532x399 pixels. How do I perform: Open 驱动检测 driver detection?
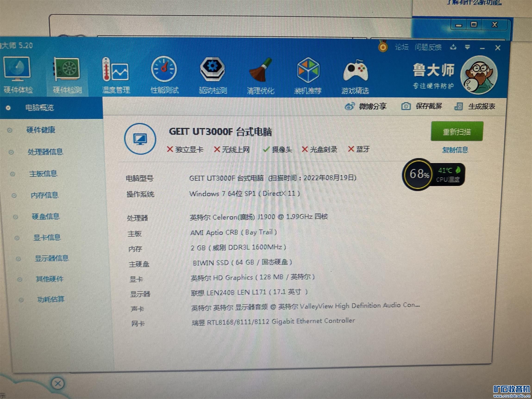click(213, 75)
